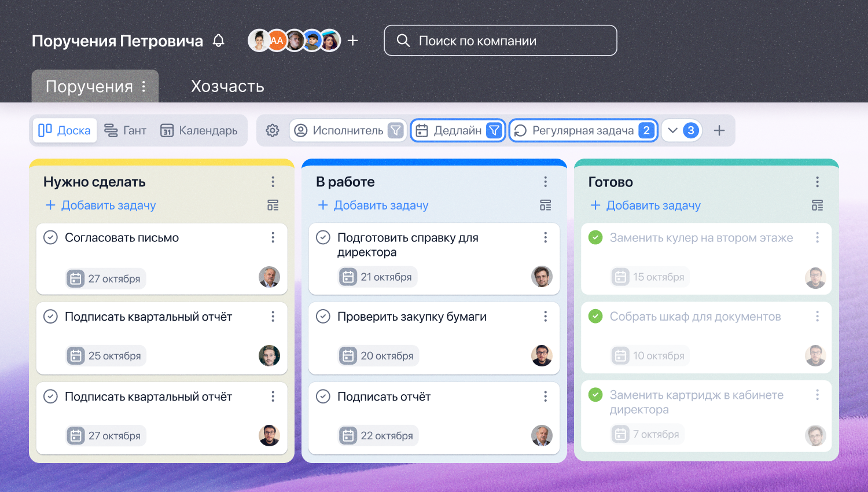Screen dimensions: 868x492
Task: Open board settings gear icon
Action: click(x=273, y=130)
